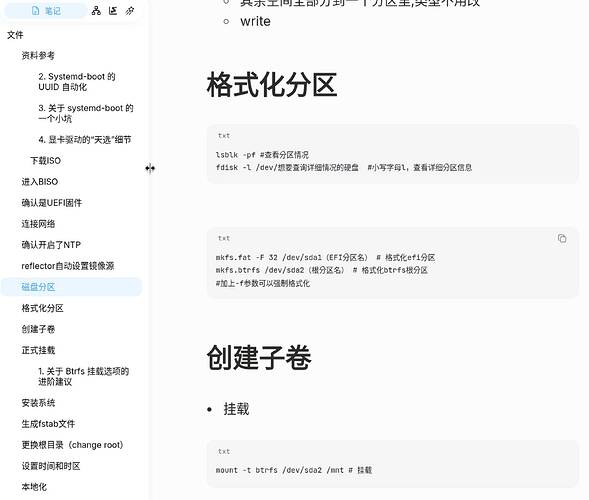This screenshot has height=500, width=589.
Task: Select the 笔记 notes tab
Action: tap(45, 11)
